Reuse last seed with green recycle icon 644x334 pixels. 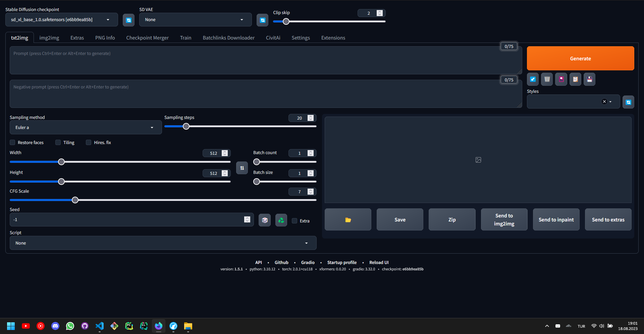tap(281, 220)
